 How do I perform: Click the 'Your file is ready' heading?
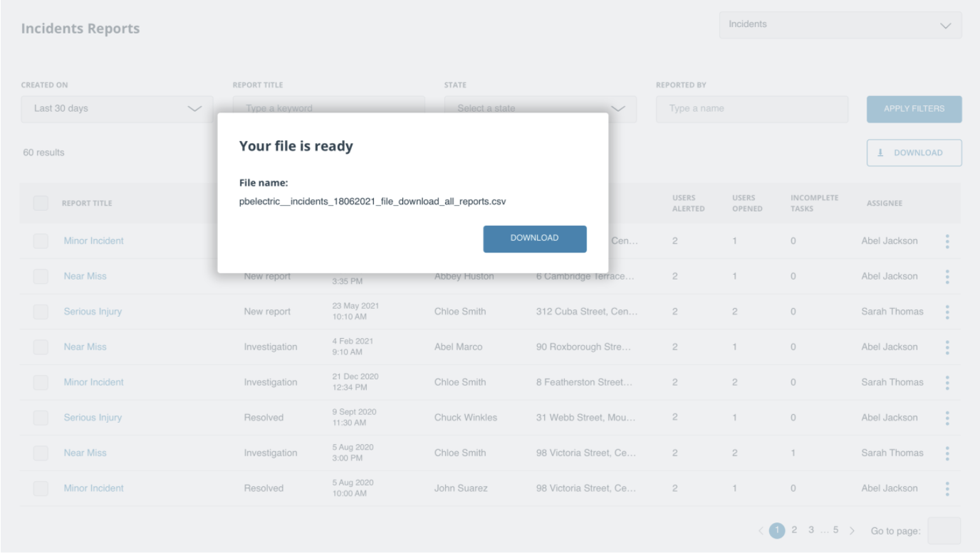(x=296, y=147)
